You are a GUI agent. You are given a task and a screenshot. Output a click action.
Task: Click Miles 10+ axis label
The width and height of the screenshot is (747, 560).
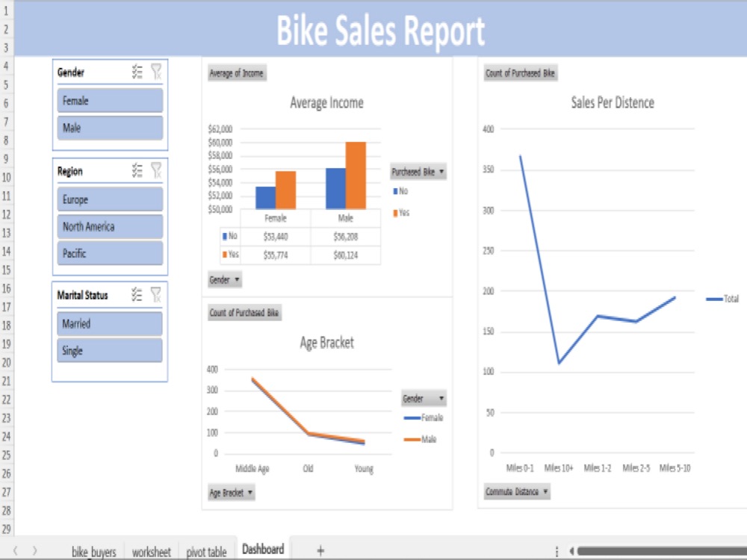tap(559, 467)
